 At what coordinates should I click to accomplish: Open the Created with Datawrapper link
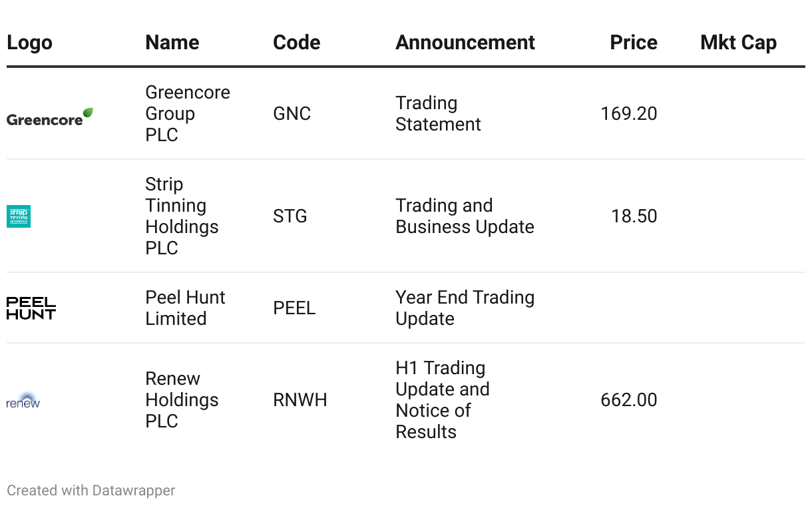[x=91, y=491]
